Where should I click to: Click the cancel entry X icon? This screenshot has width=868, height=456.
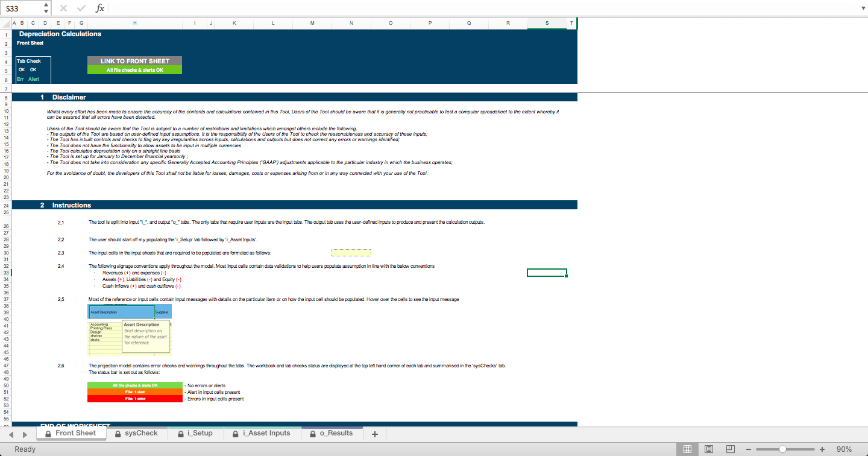63,8
